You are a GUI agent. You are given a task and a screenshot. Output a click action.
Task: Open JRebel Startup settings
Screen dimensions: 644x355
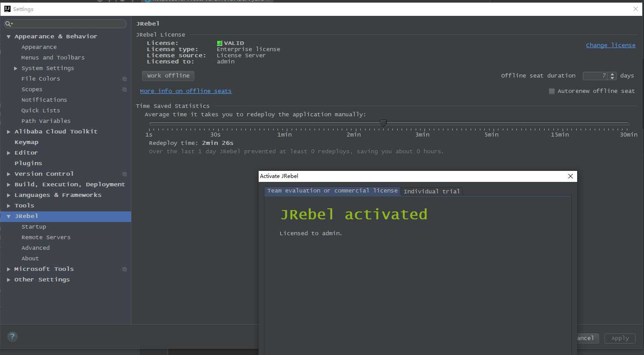(x=33, y=227)
